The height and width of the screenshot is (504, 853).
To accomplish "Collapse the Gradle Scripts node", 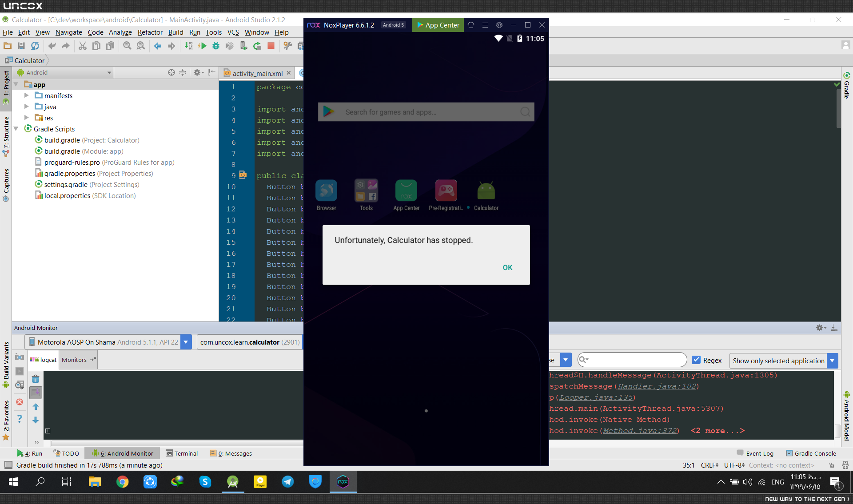I will tap(16, 129).
